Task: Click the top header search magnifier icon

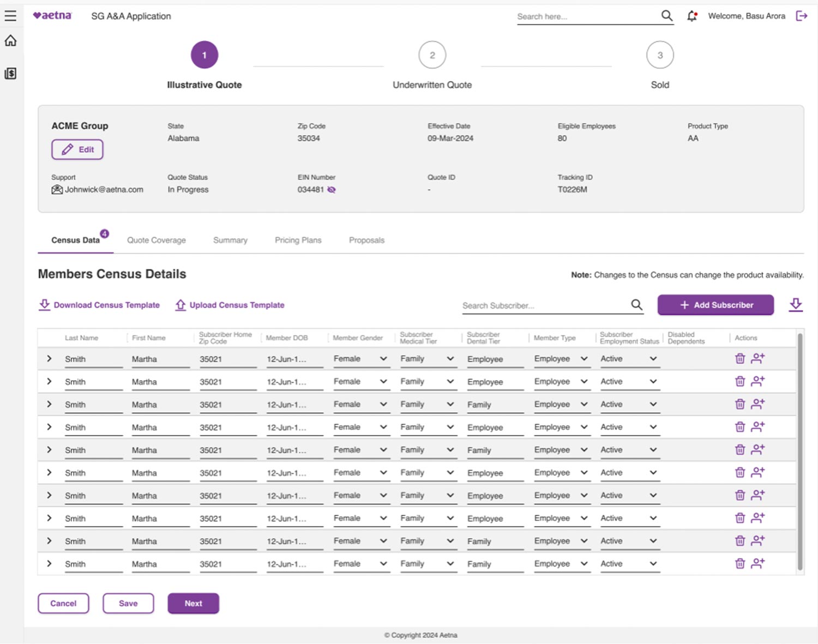Action: 666,16
